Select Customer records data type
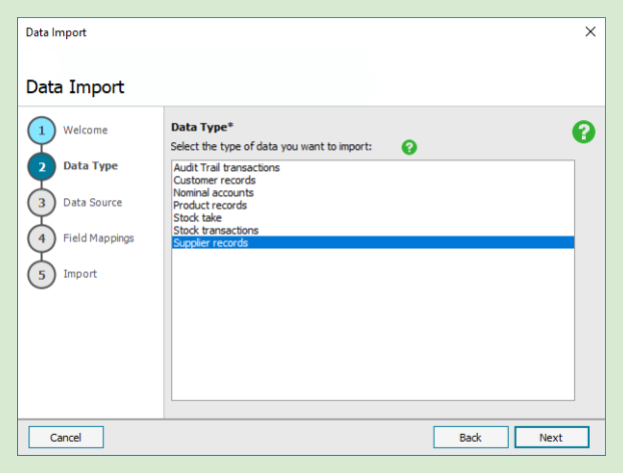623x473 pixels. tap(214, 181)
